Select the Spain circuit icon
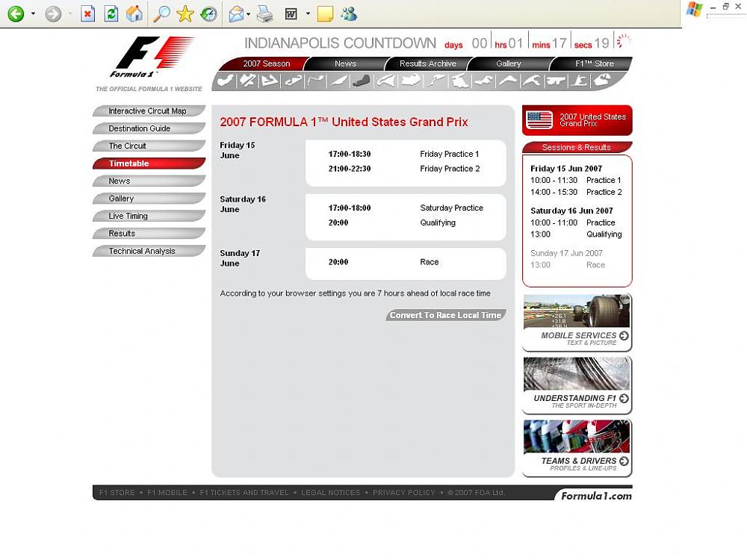The image size is (747, 560). tap(293, 81)
